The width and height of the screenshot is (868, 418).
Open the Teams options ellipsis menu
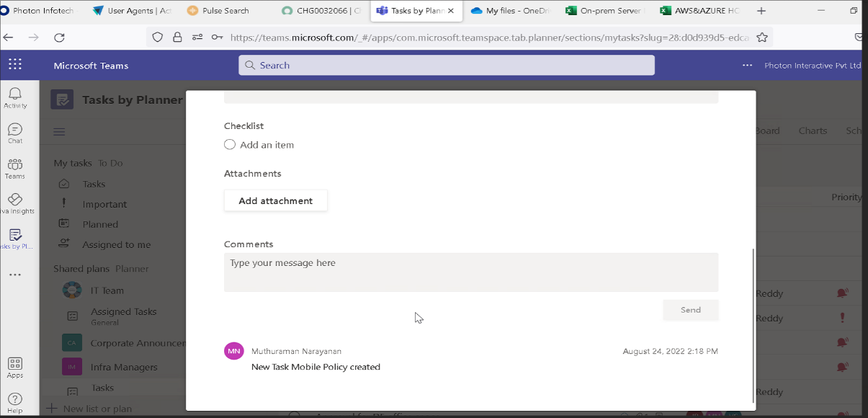pyautogui.click(x=747, y=64)
